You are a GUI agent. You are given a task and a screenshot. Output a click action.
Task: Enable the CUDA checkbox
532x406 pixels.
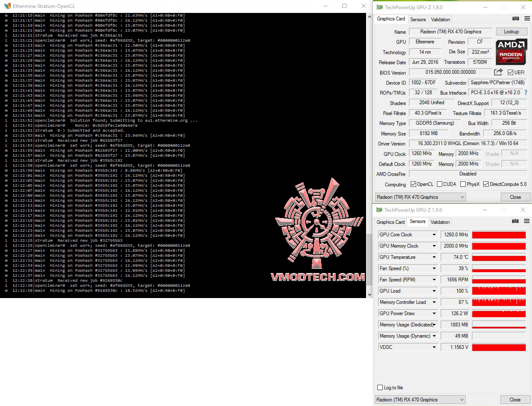439,184
